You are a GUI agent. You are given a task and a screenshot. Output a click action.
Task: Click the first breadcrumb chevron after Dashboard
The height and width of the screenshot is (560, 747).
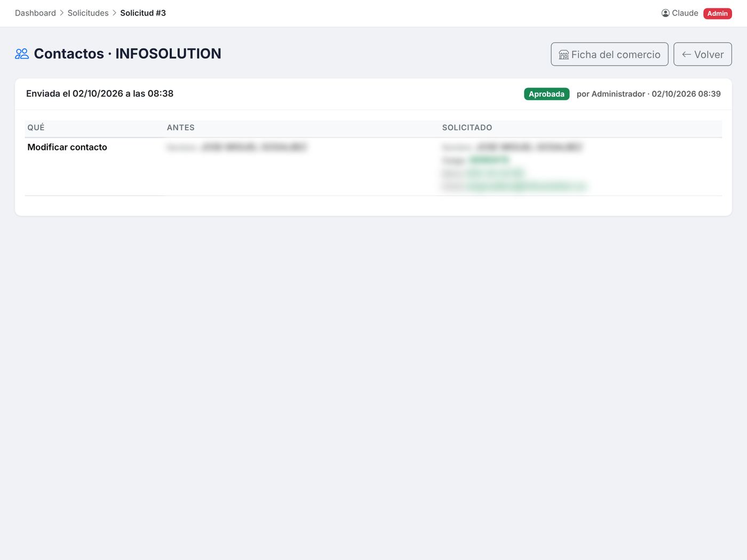point(62,13)
